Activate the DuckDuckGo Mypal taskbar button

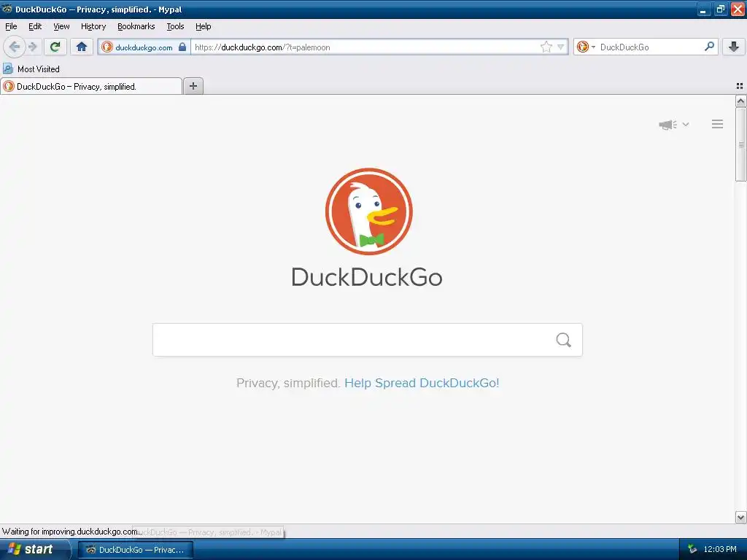click(x=136, y=550)
